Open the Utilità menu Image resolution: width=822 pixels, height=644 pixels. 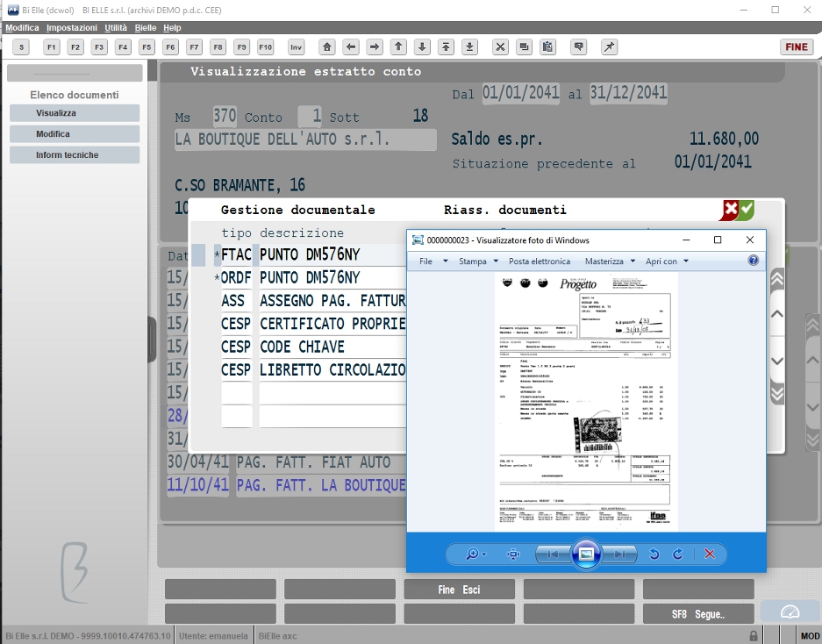point(115,28)
